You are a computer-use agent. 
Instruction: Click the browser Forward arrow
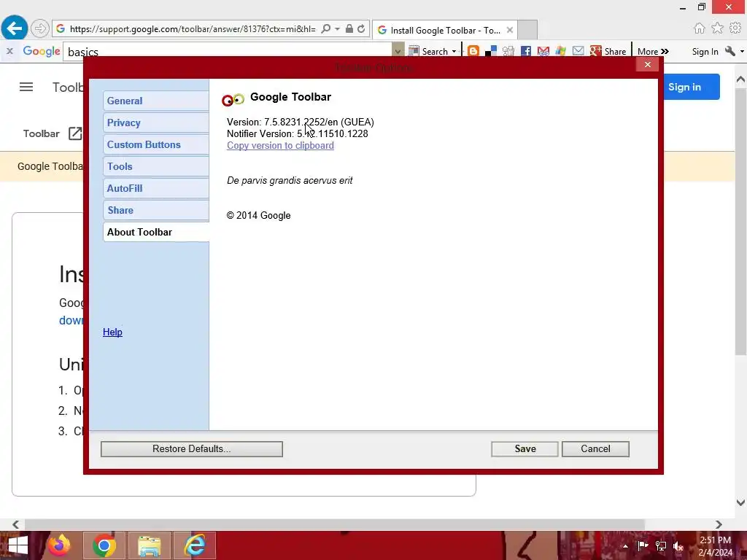(x=40, y=28)
